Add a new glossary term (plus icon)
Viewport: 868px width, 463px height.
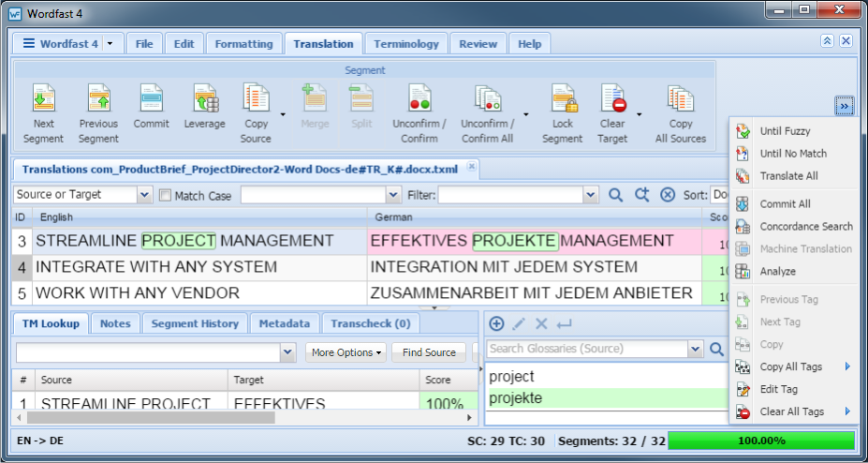point(496,324)
